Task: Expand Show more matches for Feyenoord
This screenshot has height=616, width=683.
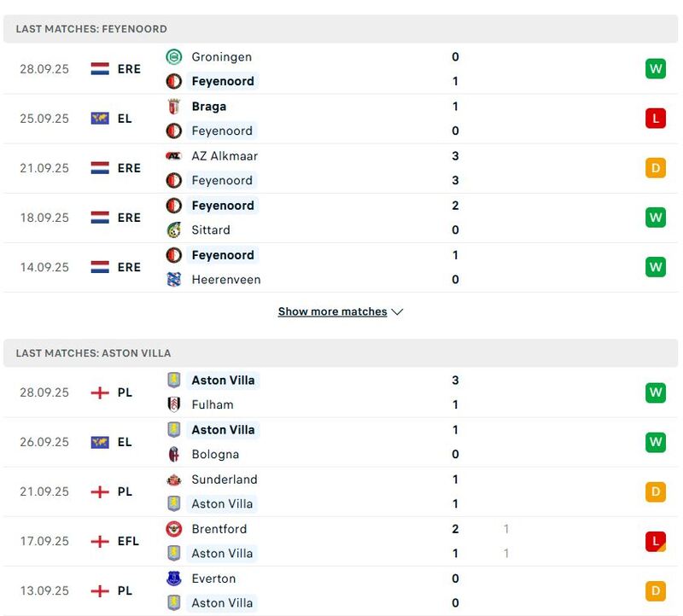Action: point(332,311)
